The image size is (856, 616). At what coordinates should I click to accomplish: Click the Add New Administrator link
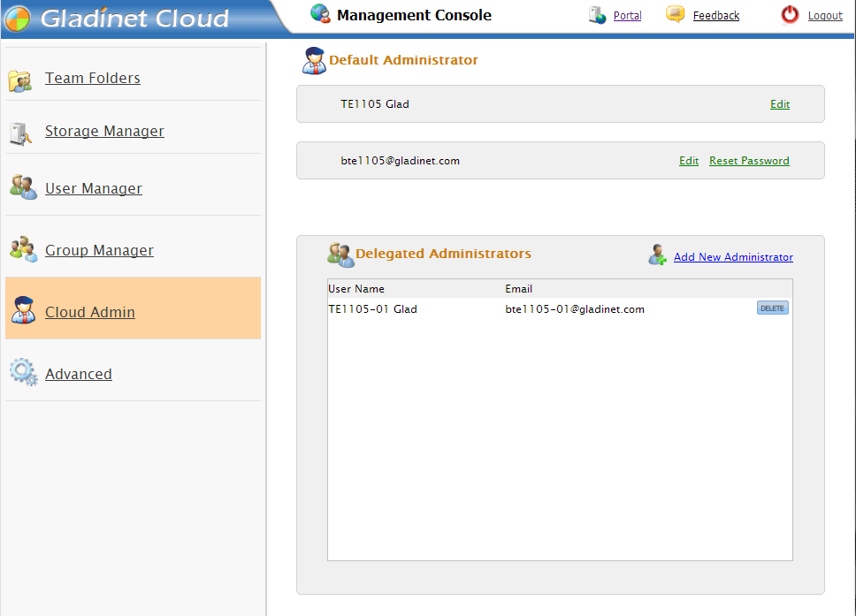[733, 257]
